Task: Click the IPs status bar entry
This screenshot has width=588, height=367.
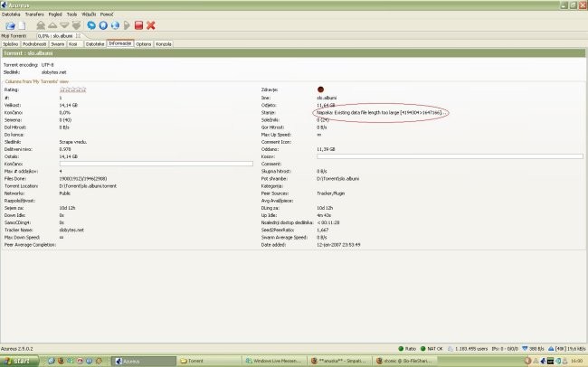Action: click(505, 349)
